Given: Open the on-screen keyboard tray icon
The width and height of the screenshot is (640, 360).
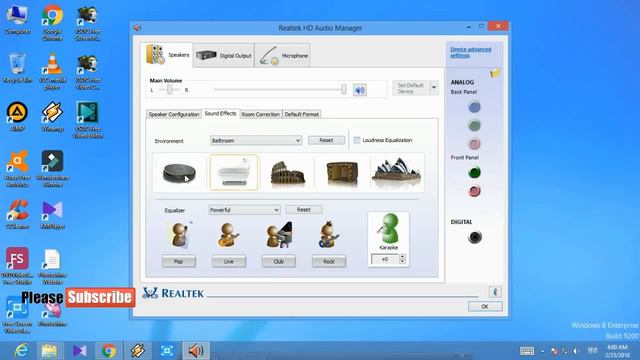Looking at the screenshot, I should [527, 351].
